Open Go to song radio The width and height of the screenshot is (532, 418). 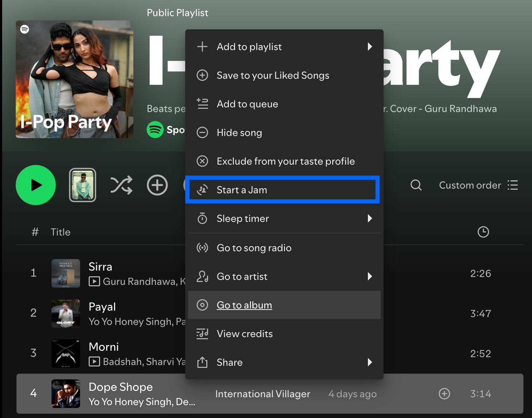point(254,248)
